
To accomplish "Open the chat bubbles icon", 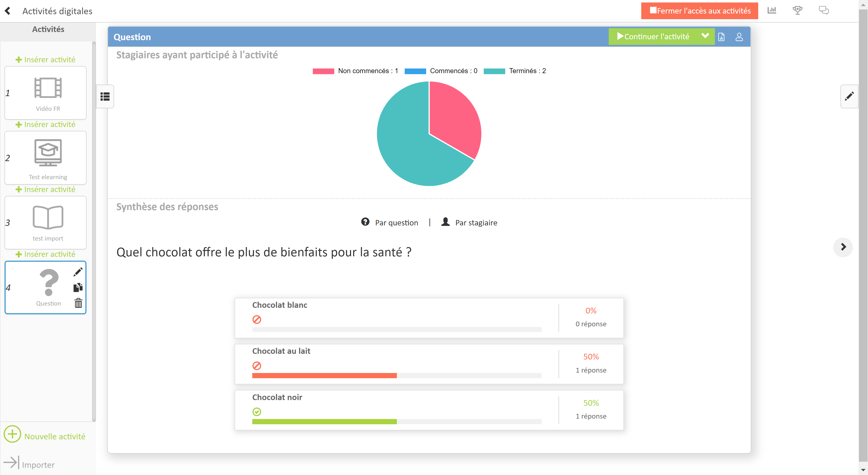I will [x=824, y=10].
